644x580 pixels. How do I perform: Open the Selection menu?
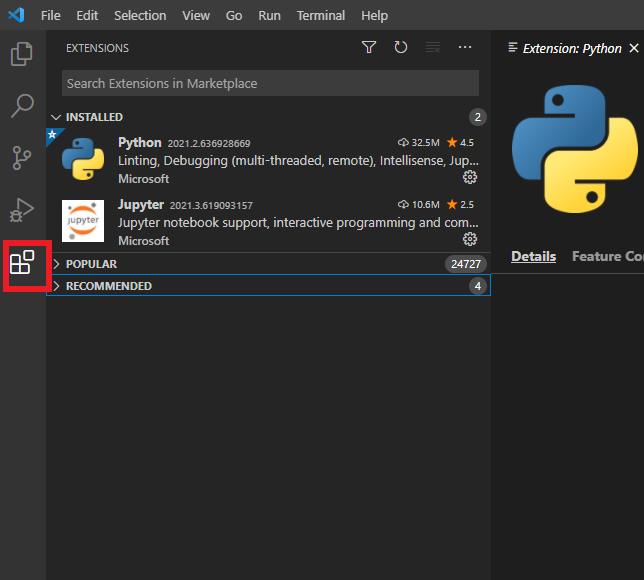coord(140,16)
